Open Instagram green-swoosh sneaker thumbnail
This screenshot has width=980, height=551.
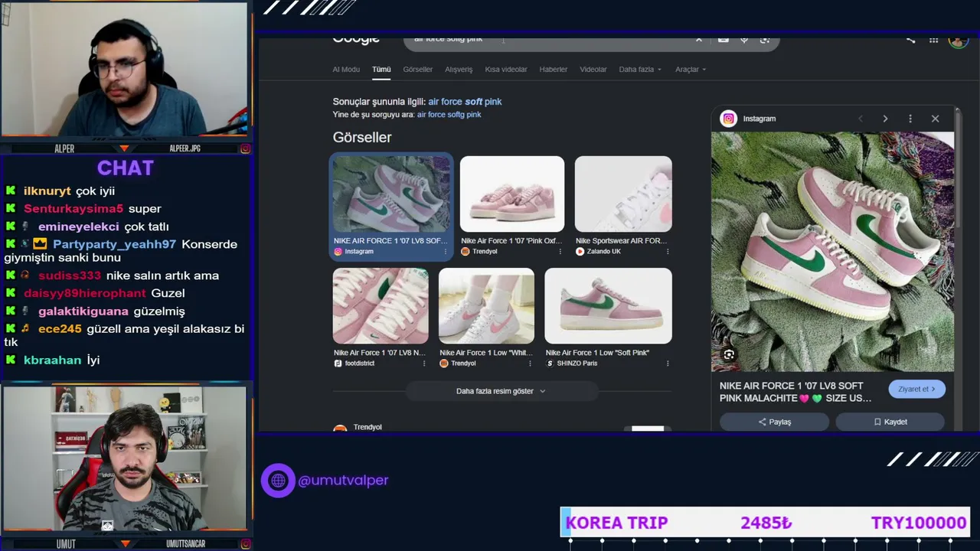pos(391,194)
